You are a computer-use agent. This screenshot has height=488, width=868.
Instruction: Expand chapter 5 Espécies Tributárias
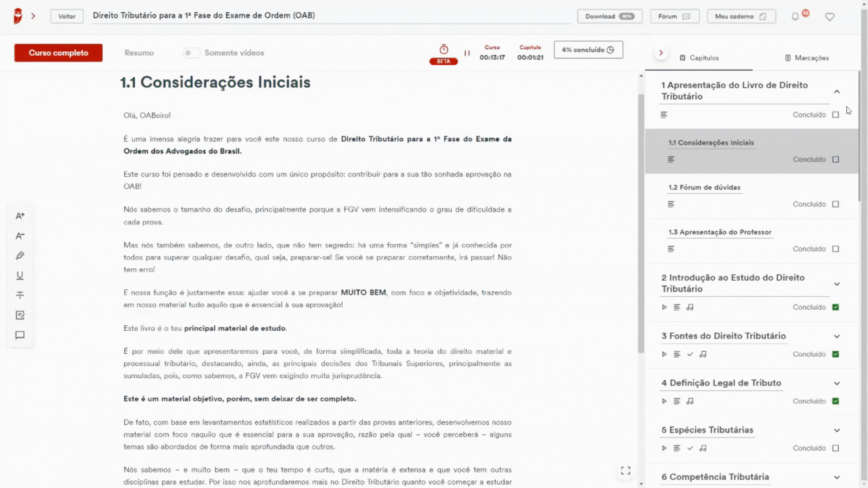837,431
